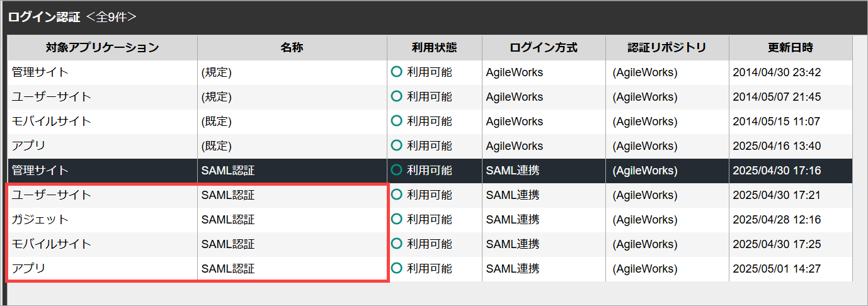Click status circle icon in highlighted 管理サイト SAML row
Viewport: 868px width, 306px height.
click(x=396, y=170)
